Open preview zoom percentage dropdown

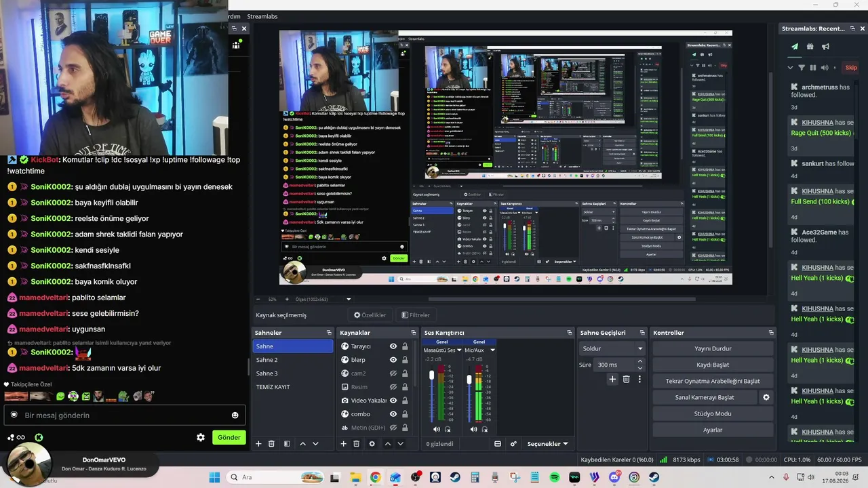(349, 299)
